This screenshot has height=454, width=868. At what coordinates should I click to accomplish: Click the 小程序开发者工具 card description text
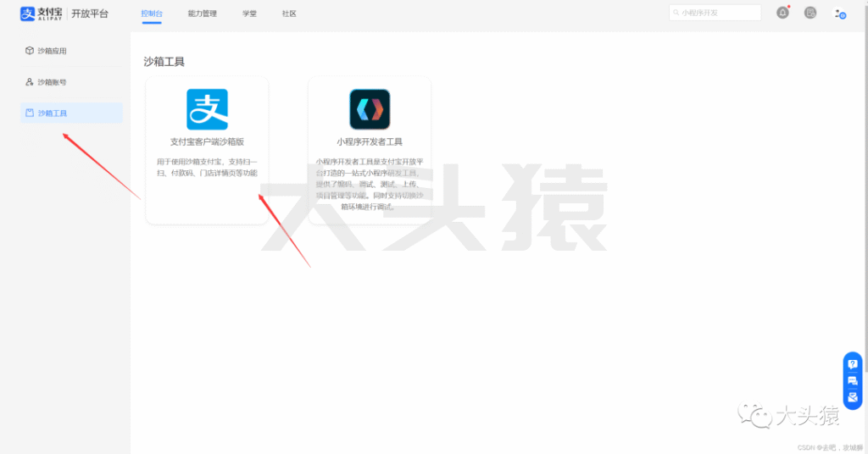pyautogui.click(x=370, y=184)
